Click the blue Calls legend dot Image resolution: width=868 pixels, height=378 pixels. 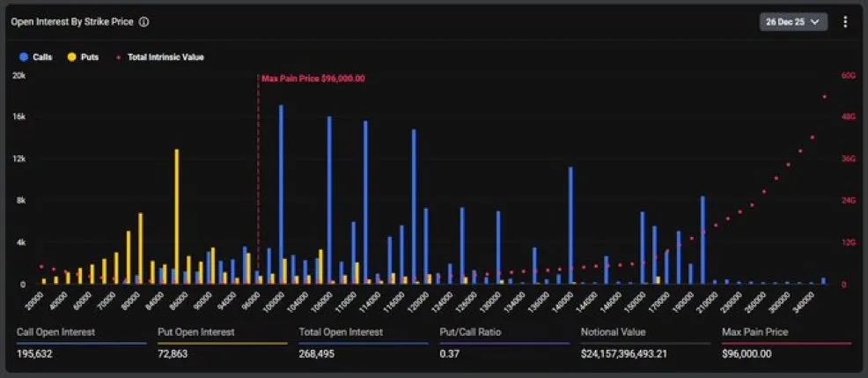click(x=23, y=57)
